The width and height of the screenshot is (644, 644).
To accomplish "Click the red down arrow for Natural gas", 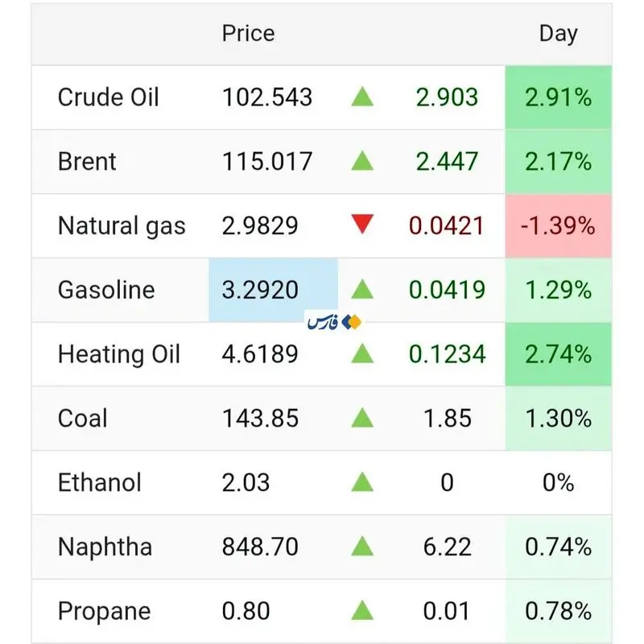I will coord(362,225).
